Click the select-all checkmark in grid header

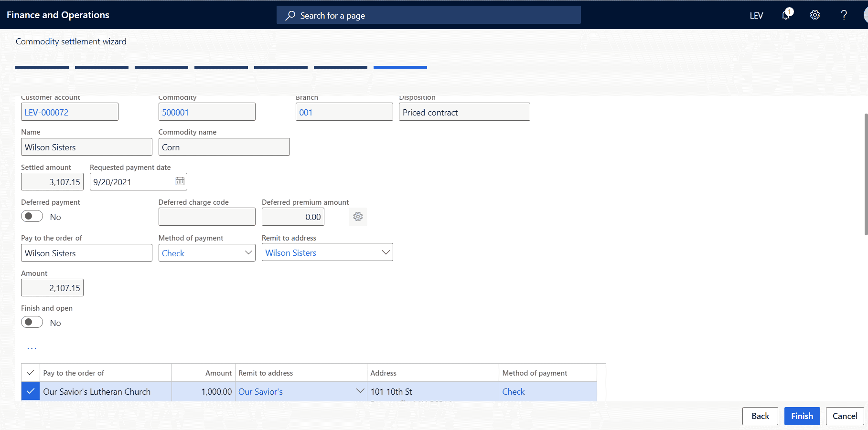[31, 373]
